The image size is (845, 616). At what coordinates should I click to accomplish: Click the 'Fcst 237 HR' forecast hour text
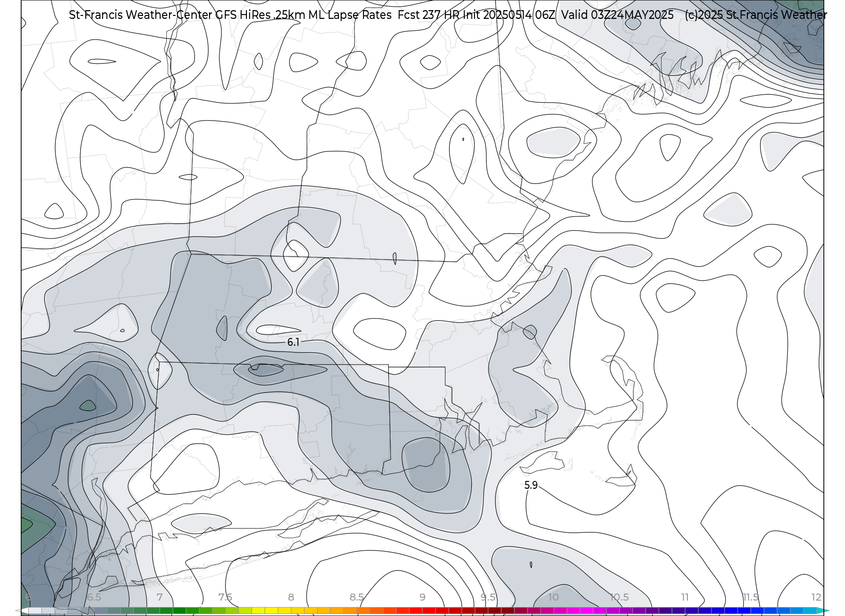pyautogui.click(x=429, y=15)
